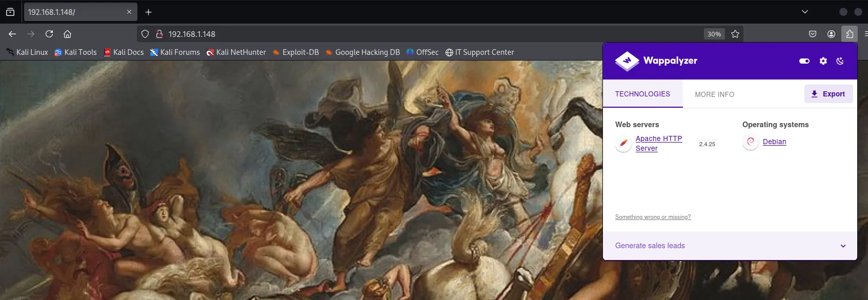Click 'Something wrong or missing?' link

(x=653, y=217)
